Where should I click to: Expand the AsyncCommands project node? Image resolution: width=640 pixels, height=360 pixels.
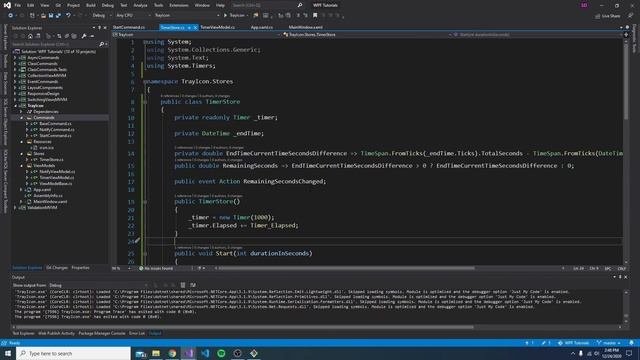[15, 58]
